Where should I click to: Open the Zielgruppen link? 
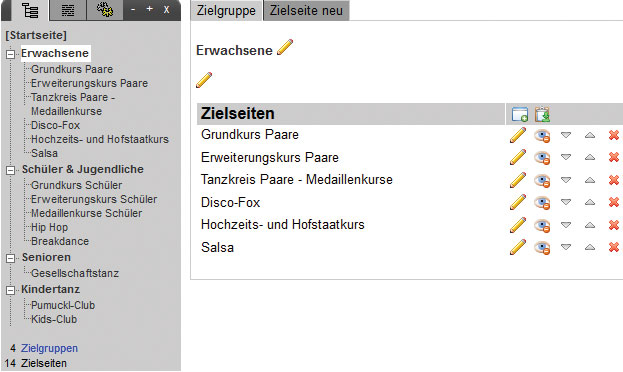click(x=49, y=348)
